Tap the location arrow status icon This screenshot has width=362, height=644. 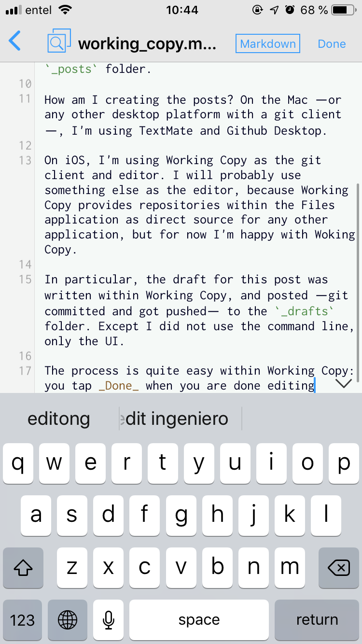click(x=274, y=10)
